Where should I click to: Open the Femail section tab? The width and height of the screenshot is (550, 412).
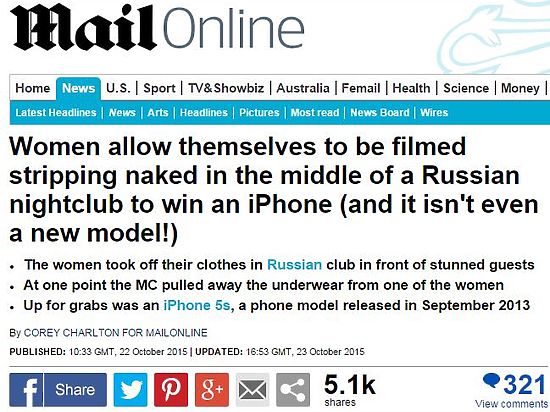pos(361,88)
